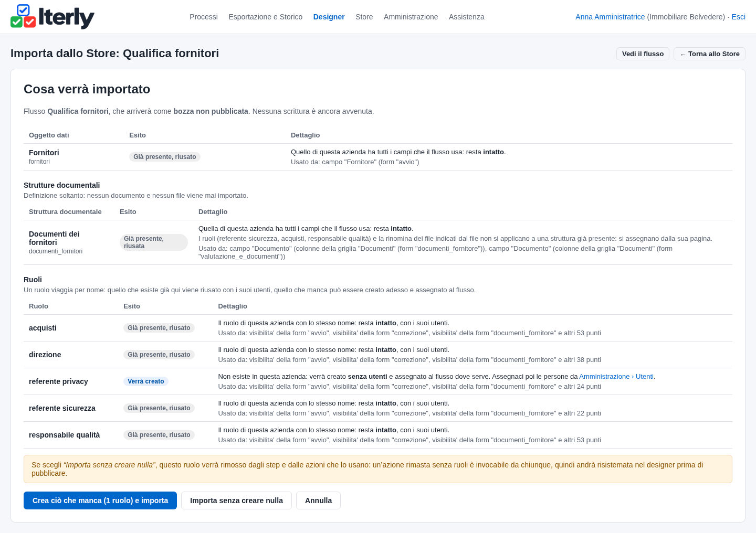Click the referente privacy role name

[58, 381]
